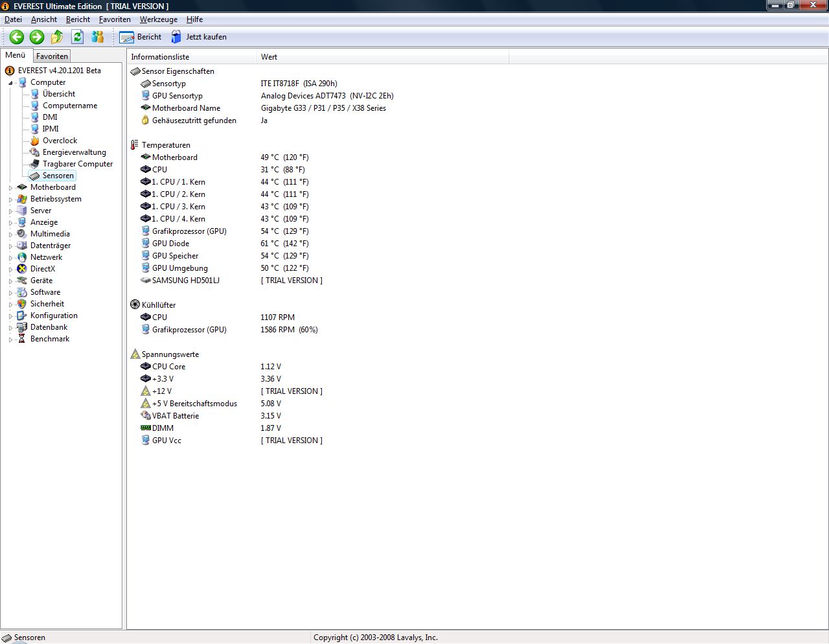Click the Informationsliste column header

click(x=160, y=57)
